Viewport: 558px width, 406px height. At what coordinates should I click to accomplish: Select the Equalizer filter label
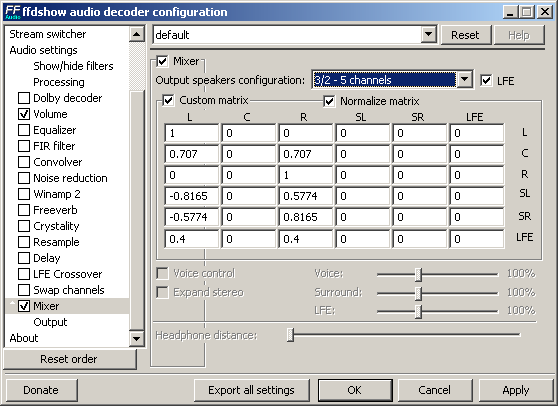point(54,130)
